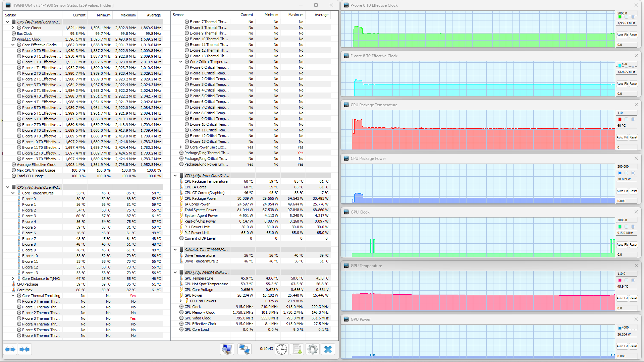Click Reset in GPU Clock graph
The width and height of the screenshot is (644, 362).
633,245
